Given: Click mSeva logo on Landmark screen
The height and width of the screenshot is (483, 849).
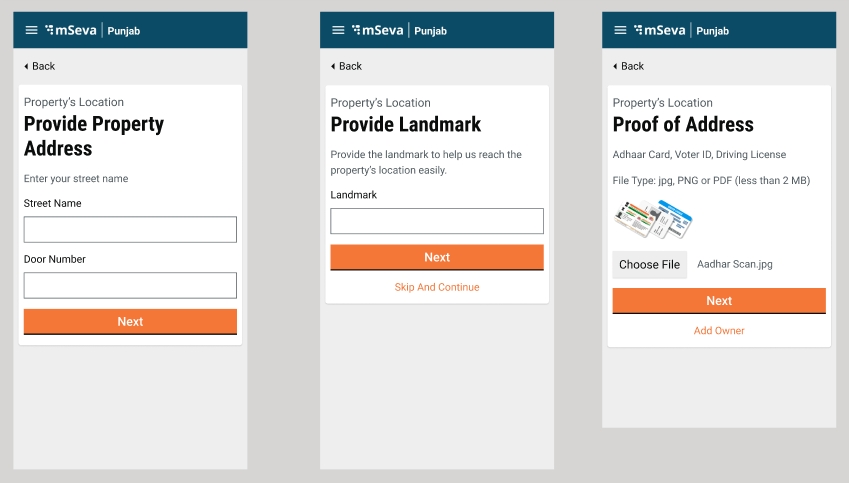Looking at the screenshot, I should [x=377, y=30].
